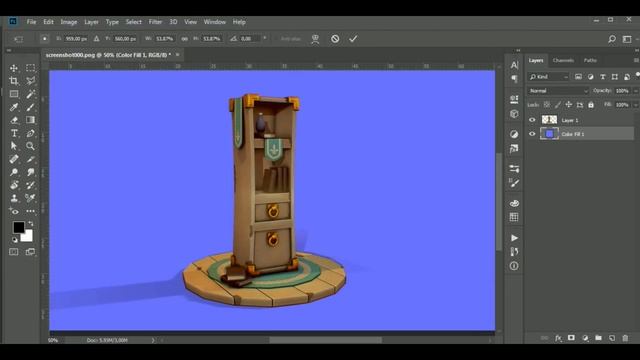This screenshot has height=360, width=640.
Task: Change screen mode at toolbox bottom
Action: point(30,252)
